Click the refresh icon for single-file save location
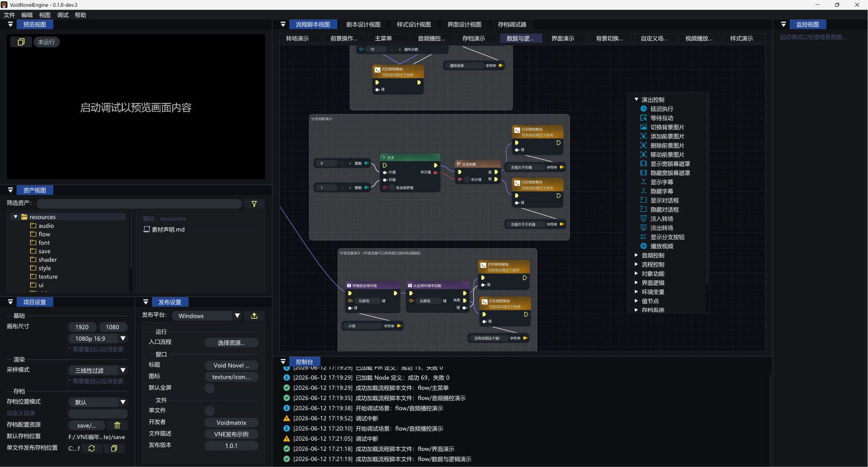This screenshot has width=868, height=467. point(92,448)
